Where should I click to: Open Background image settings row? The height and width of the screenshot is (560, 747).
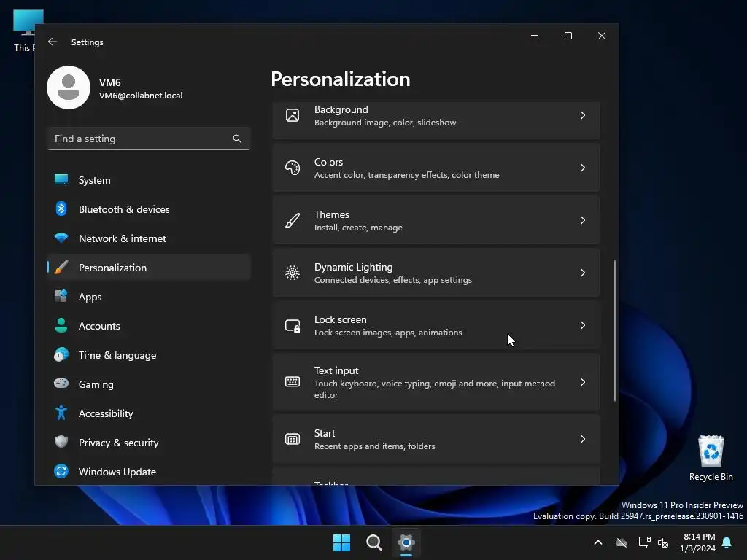coord(436,120)
